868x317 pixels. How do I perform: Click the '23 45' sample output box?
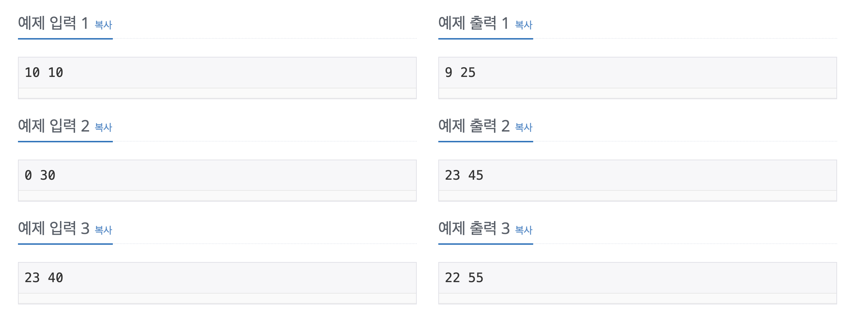coord(638,180)
